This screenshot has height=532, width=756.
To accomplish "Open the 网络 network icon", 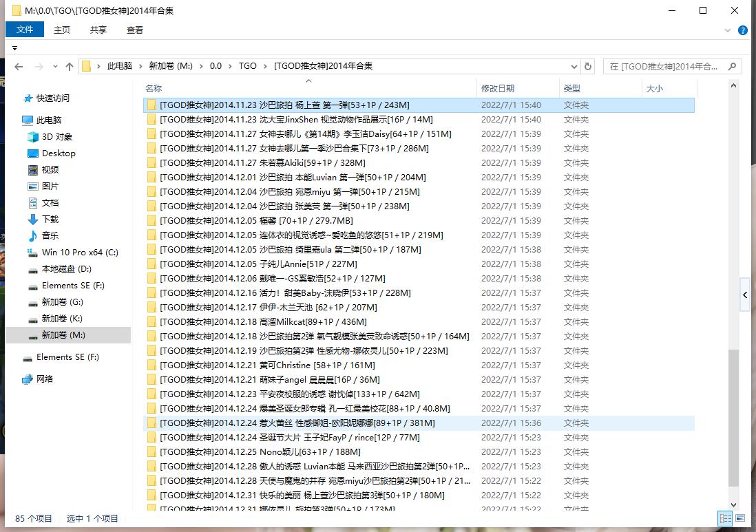I will tap(28, 379).
